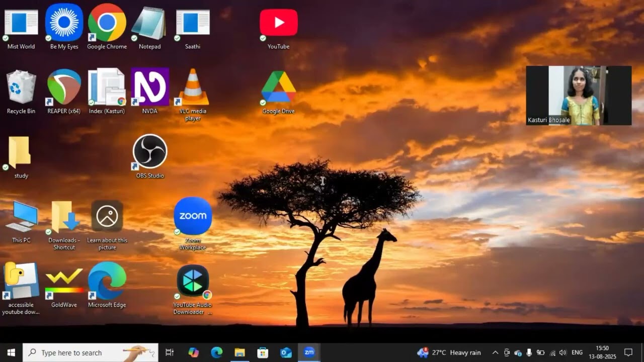Click the Kasturi Bhosale video thumbnail
Image resolution: width=644 pixels, height=362 pixels.
click(x=579, y=96)
